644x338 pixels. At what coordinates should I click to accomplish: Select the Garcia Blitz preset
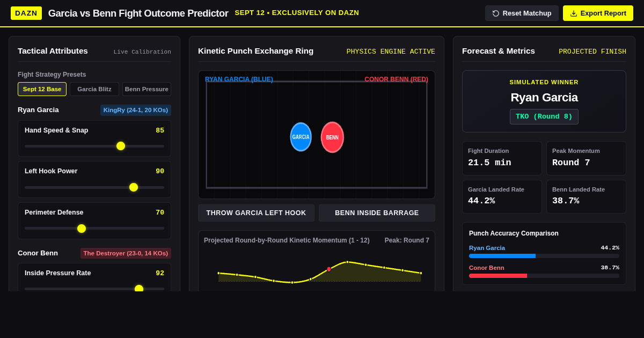tap(94, 89)
